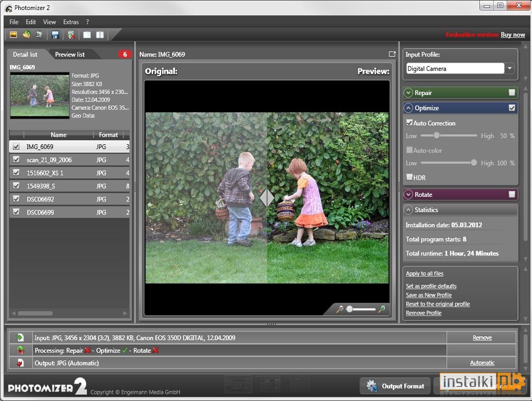Open the Extras menu

[71, 22]
